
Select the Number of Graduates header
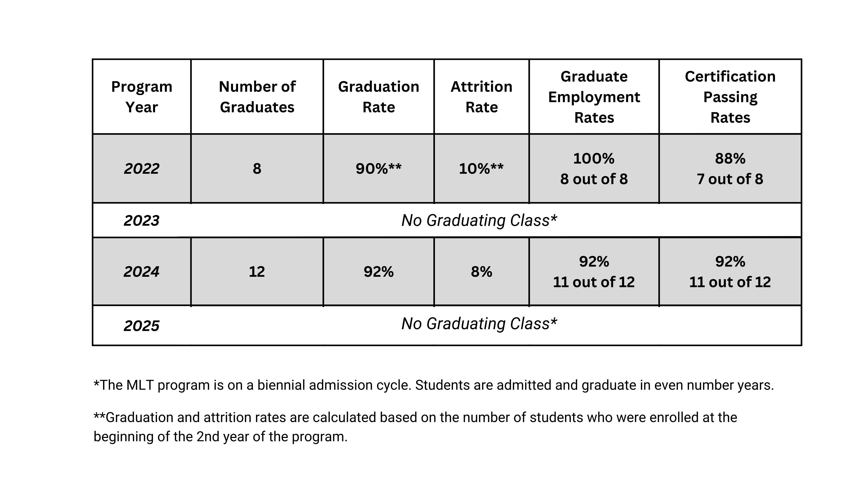[x=257, y=97]
